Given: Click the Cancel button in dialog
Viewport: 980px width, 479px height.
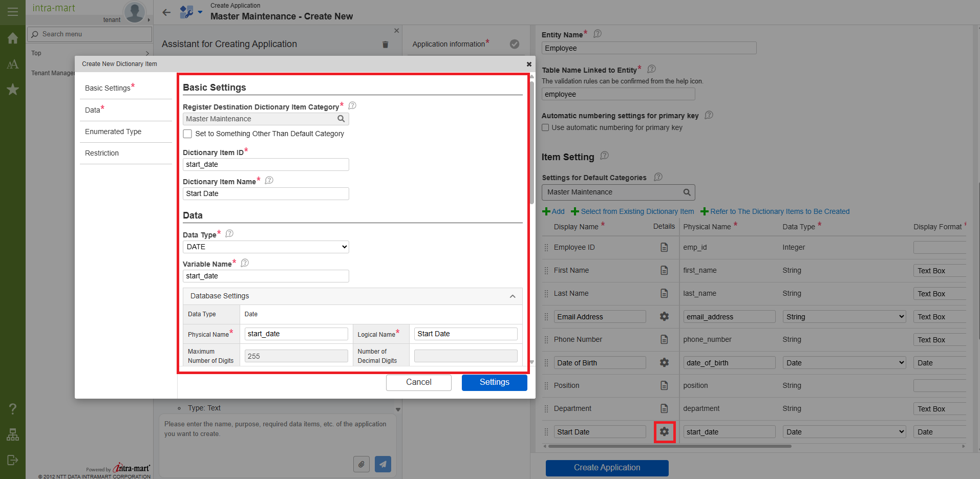Looking at the screenshot, I should 418,382.
